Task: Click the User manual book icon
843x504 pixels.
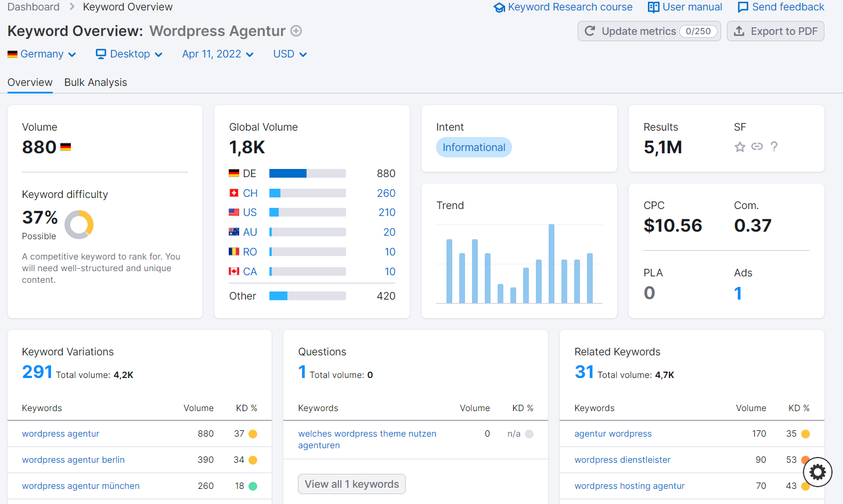Action: pyautogui.click(x=654, y=8)
